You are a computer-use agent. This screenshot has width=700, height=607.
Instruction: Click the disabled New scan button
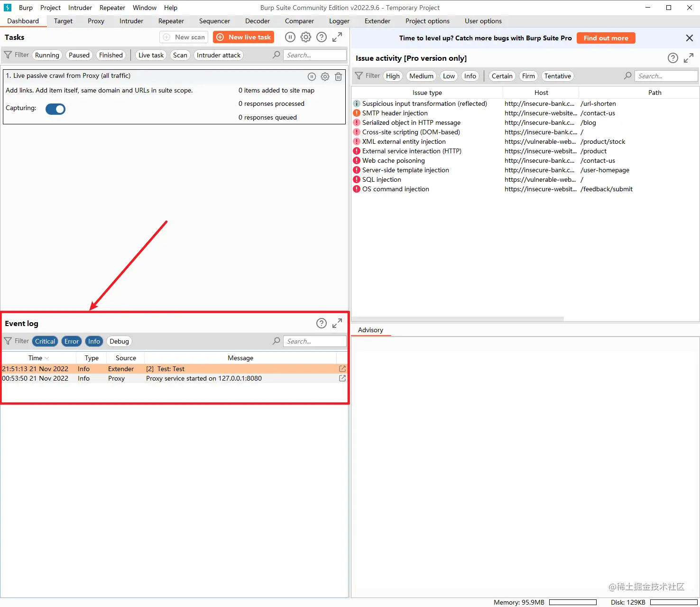184,37
